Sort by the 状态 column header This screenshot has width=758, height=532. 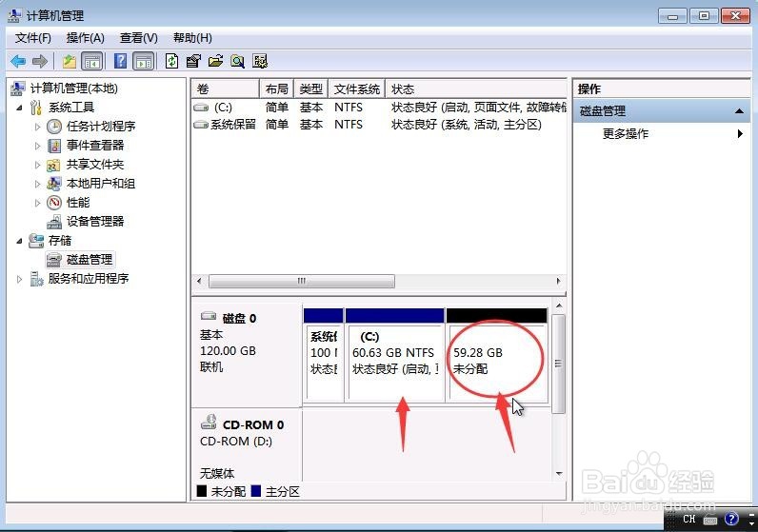476,89
